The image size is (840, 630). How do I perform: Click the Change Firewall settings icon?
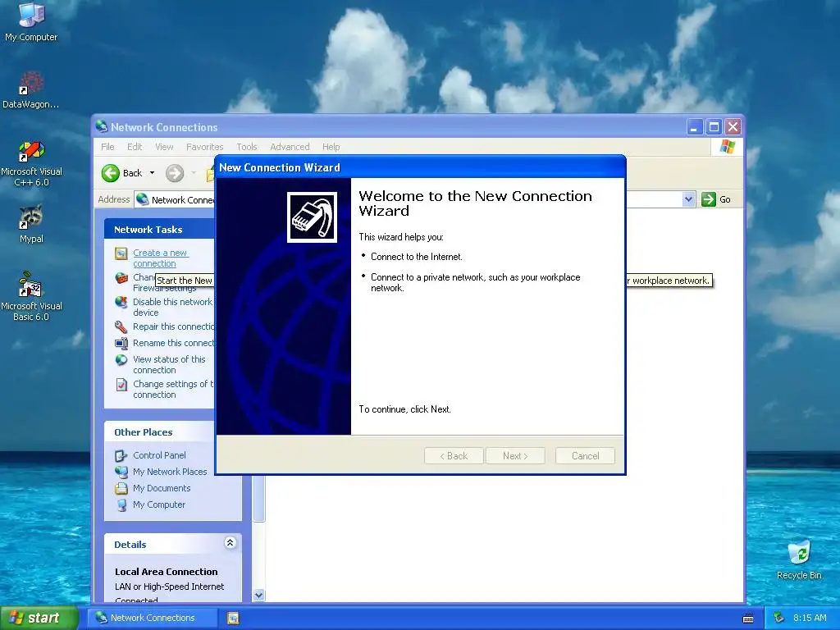(121, 278)
